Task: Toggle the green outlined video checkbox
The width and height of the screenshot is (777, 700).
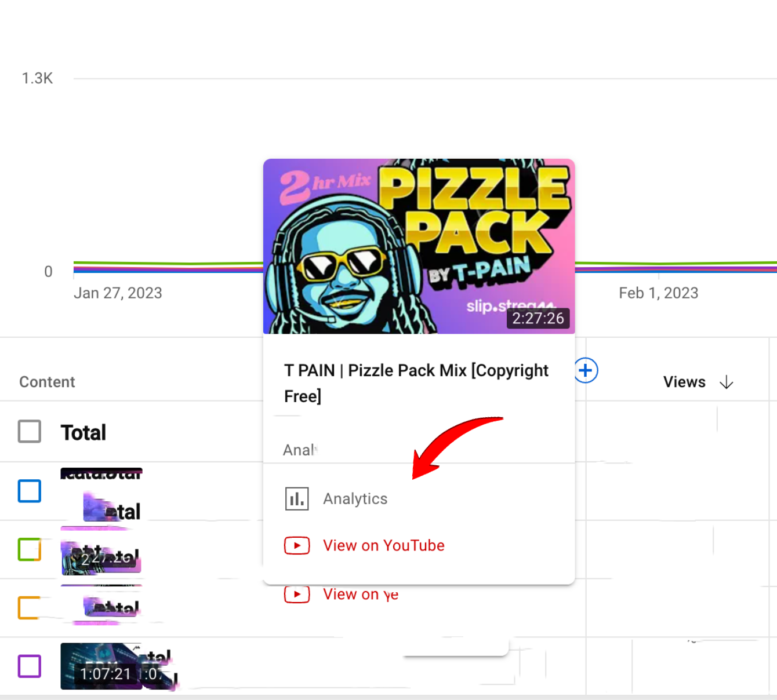Action: tap(30, 549)
